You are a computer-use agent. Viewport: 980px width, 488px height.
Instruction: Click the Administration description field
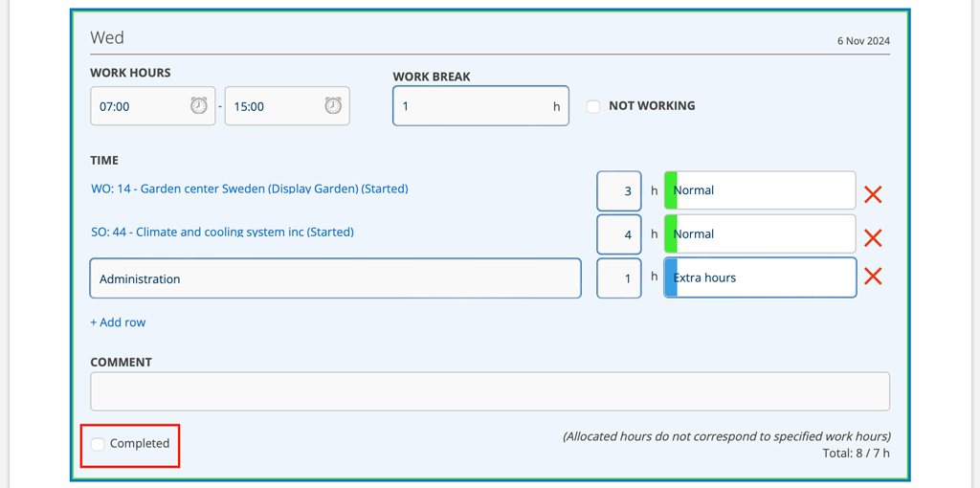335,278
